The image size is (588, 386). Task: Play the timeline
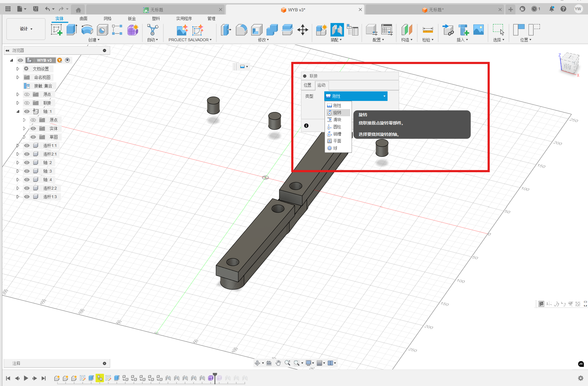click(x=26, y=378)
